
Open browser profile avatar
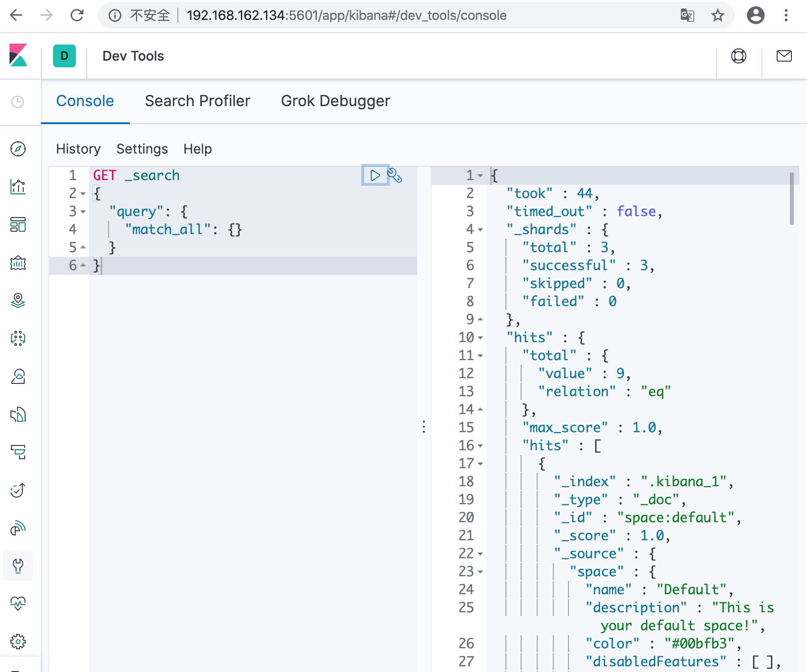point(756,15)
